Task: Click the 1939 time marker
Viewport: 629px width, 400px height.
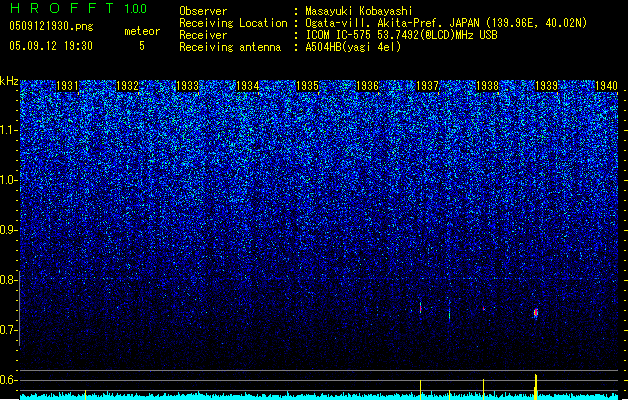Action: [546, 86]
